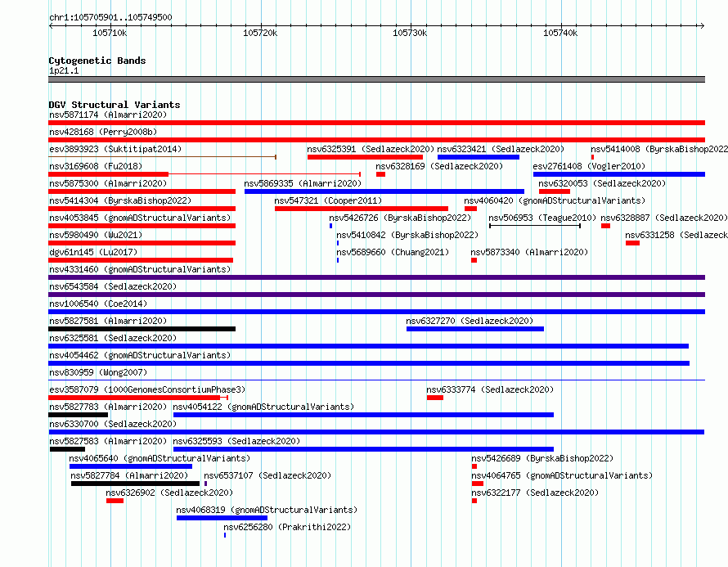Select the nsv5873340 (Almarri2020) label
The height and width of the screenshot is (567, 728).
(x=529, y=252)
